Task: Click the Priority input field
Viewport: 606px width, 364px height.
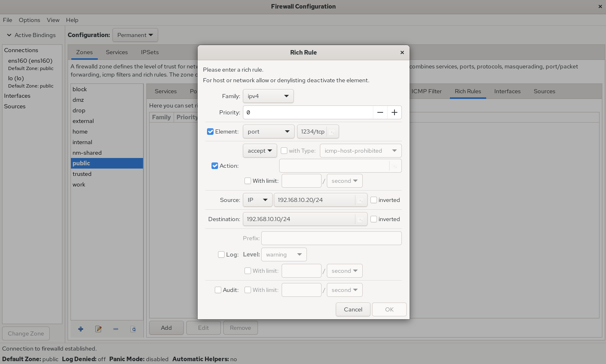Action: click(x=308, y=112)
